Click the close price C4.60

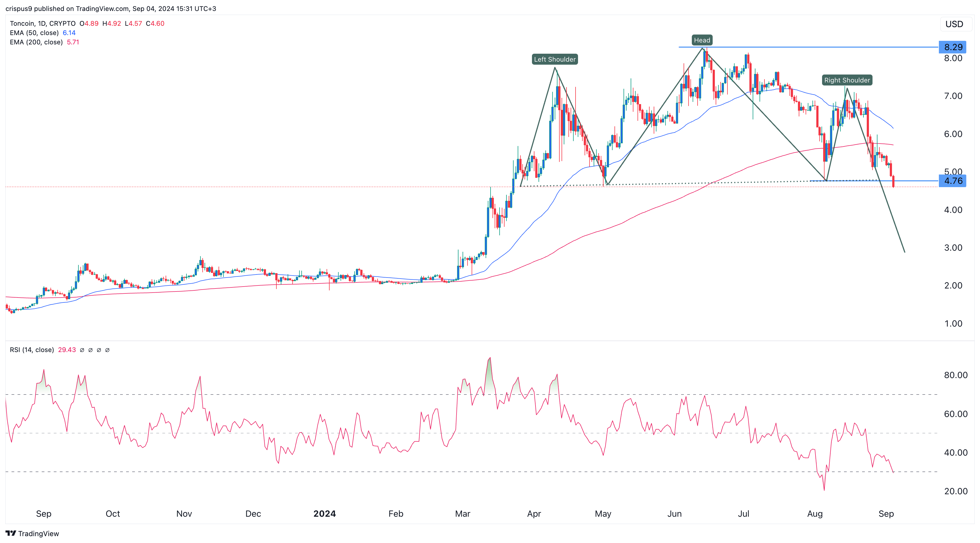click(155, 24)
